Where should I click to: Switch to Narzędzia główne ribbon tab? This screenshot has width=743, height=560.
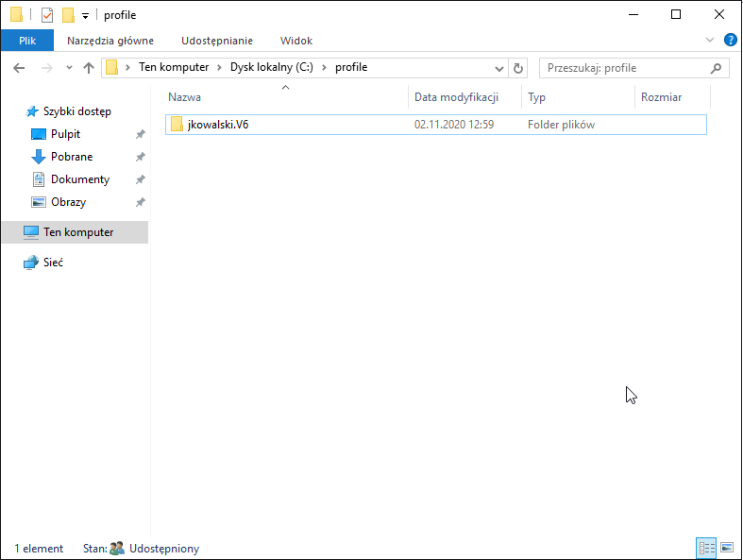[x=110, y=41]
